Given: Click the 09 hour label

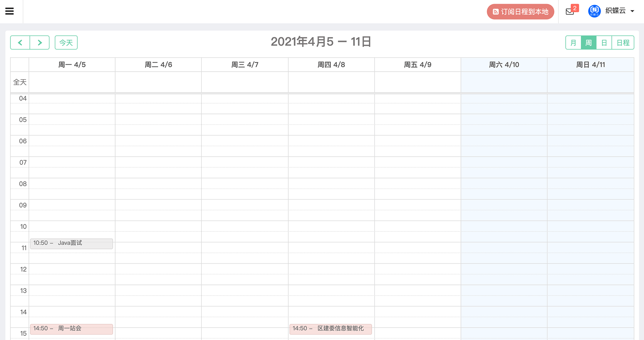Looking at the screenshot, I should click(23, 205).
